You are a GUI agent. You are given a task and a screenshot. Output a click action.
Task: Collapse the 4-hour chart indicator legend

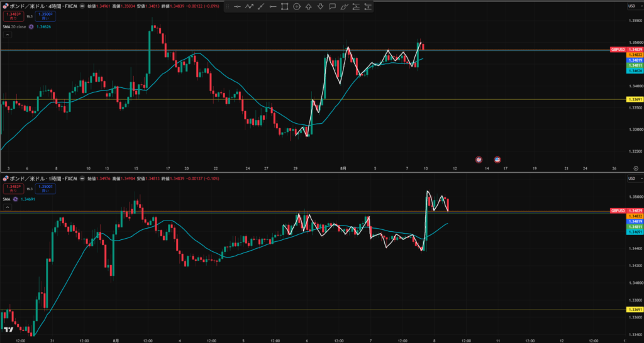8,35
